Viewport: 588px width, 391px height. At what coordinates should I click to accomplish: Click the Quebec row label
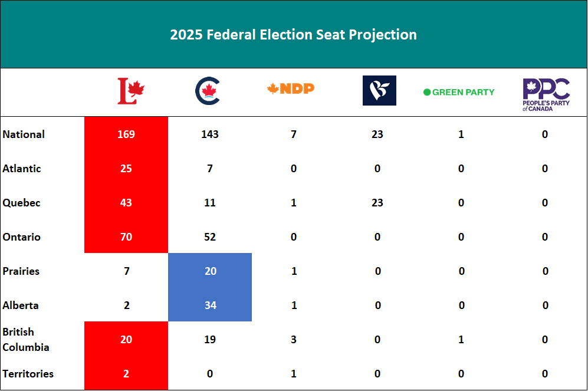coord(21,203)
